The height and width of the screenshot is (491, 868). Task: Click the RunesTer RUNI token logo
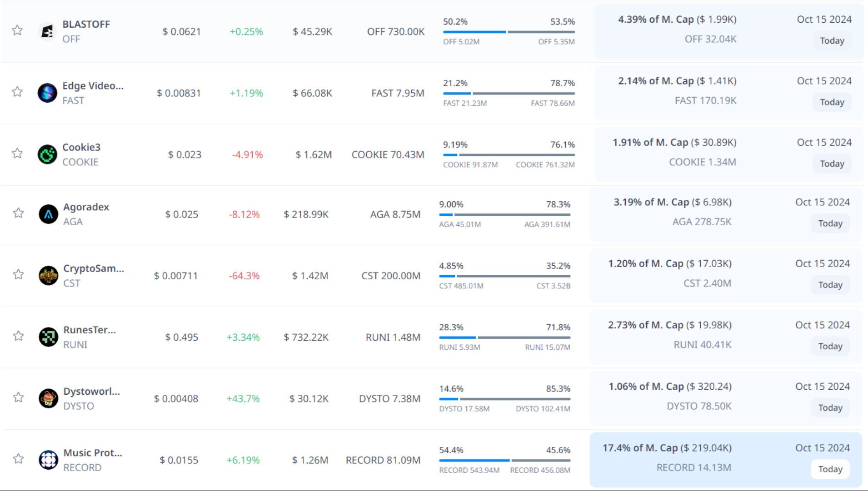(48, 337)
